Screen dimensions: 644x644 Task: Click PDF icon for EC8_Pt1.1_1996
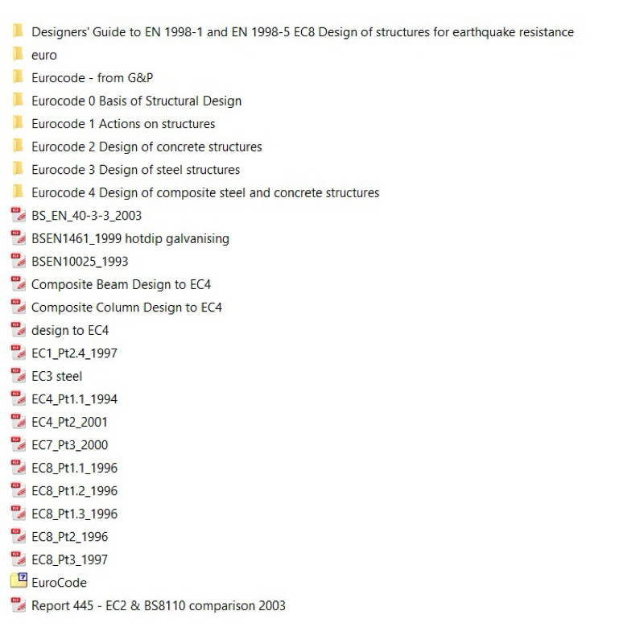point(19,468)
